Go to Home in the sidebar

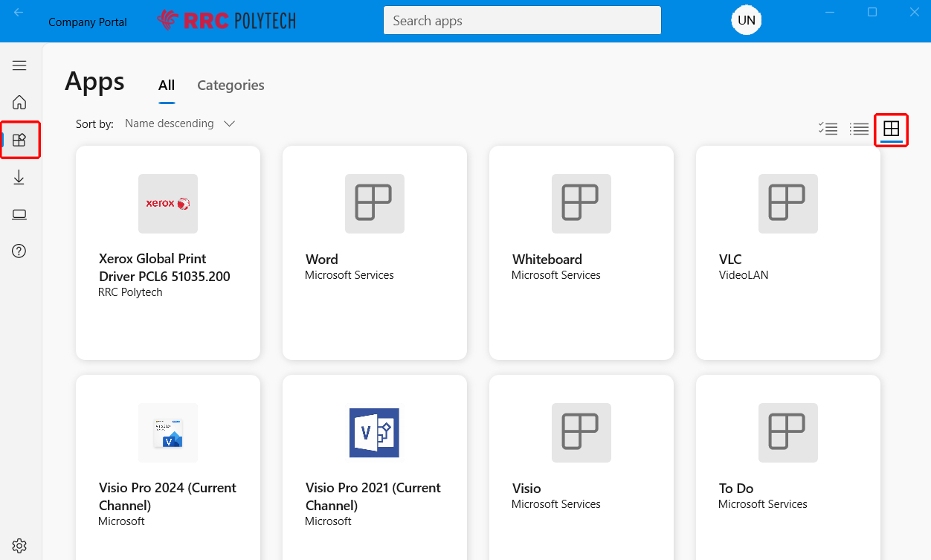[x=19, y=103]
